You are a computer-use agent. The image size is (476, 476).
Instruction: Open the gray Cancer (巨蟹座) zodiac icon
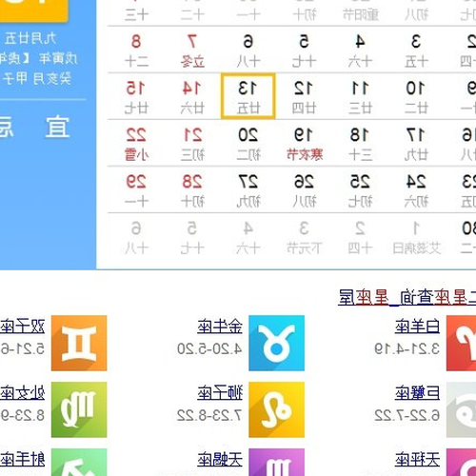(461, 409)
